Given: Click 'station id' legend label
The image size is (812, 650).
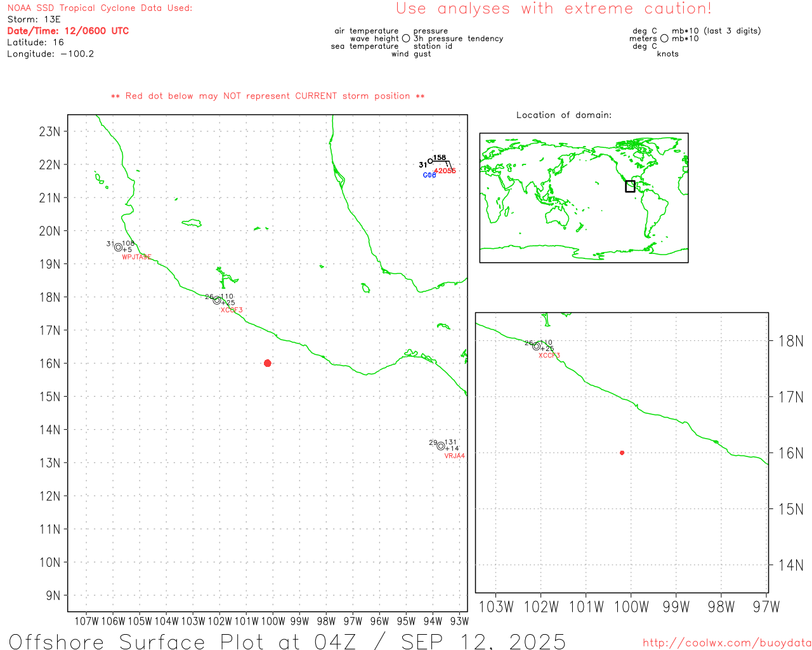Looking at the screenshot, I should point(433,46).
